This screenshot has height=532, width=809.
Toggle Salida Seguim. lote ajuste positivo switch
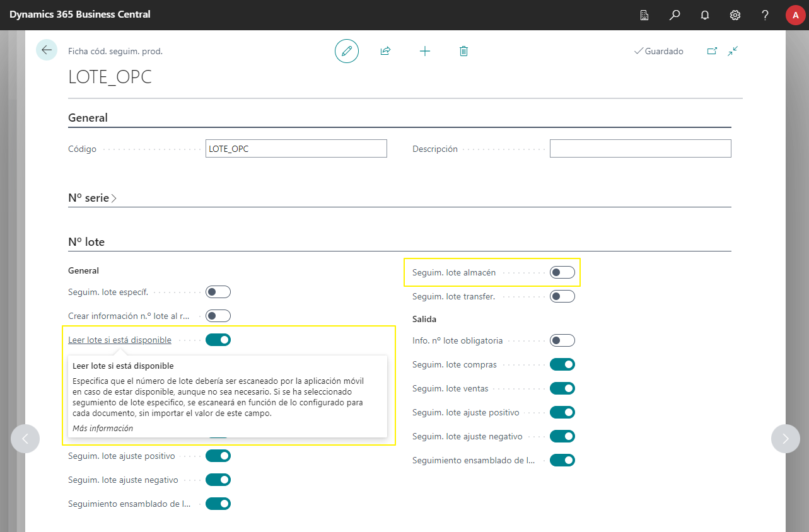click(x=562, y=412)
